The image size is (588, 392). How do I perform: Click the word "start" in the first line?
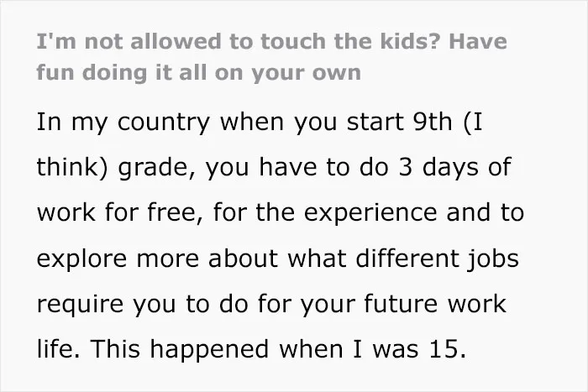375,123
